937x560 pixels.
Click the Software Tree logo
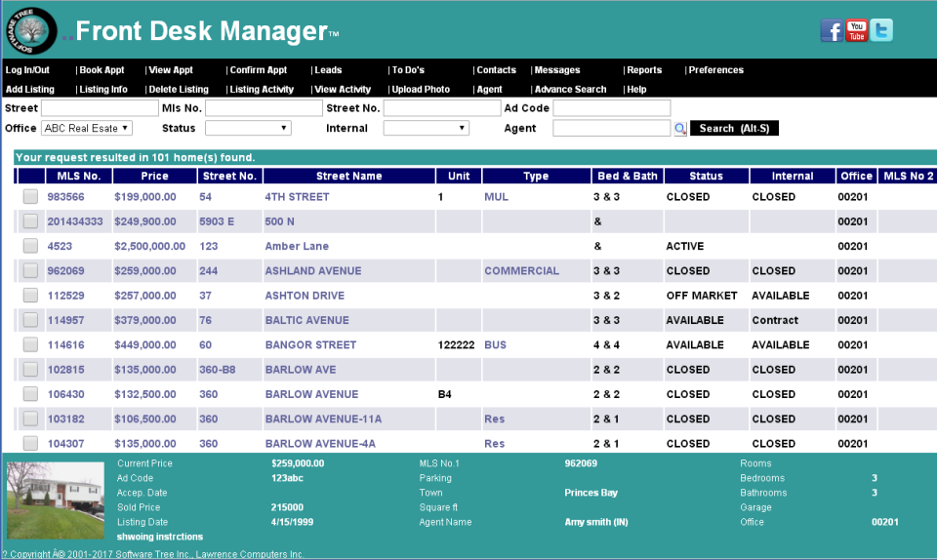[x=30, y=30]
